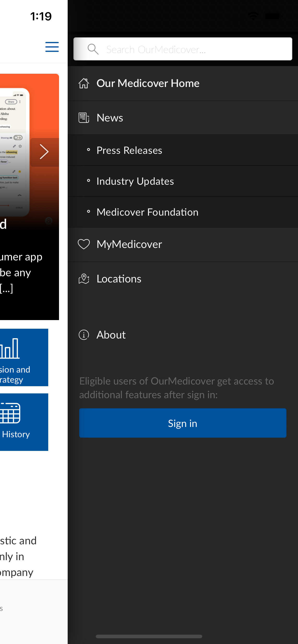Open Medicover Foundation submenu item
The image size is (298, 644).
183,212
